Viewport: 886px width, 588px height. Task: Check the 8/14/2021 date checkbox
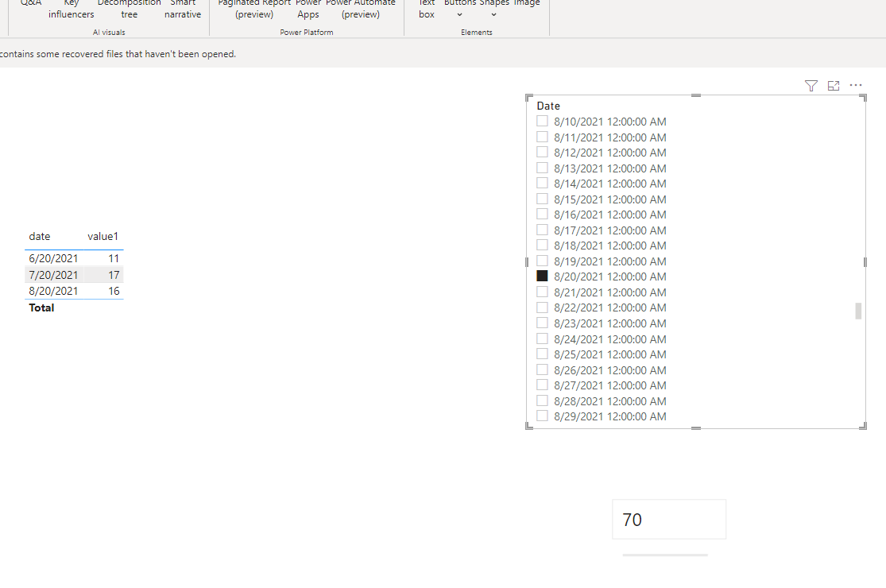coord(542,183)
